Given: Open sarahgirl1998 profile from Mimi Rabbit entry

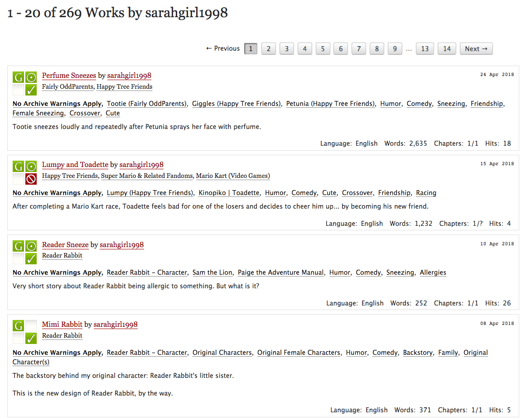Looking at the screenshot, I should 116,324.
